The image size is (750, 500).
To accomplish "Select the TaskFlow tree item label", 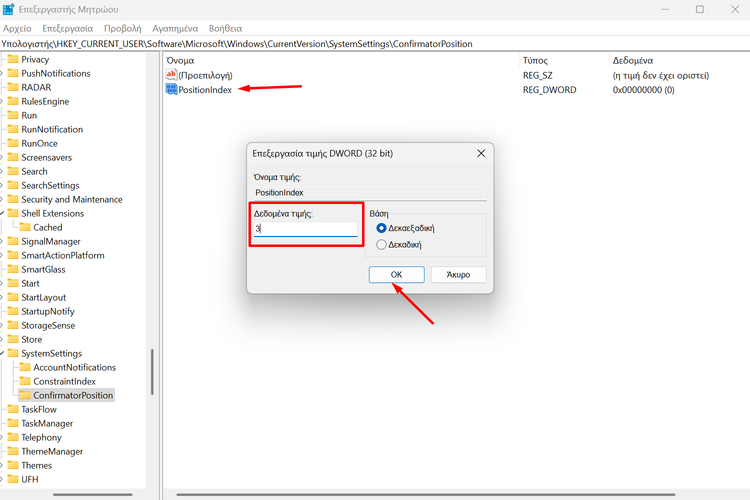I will point(39,409).
